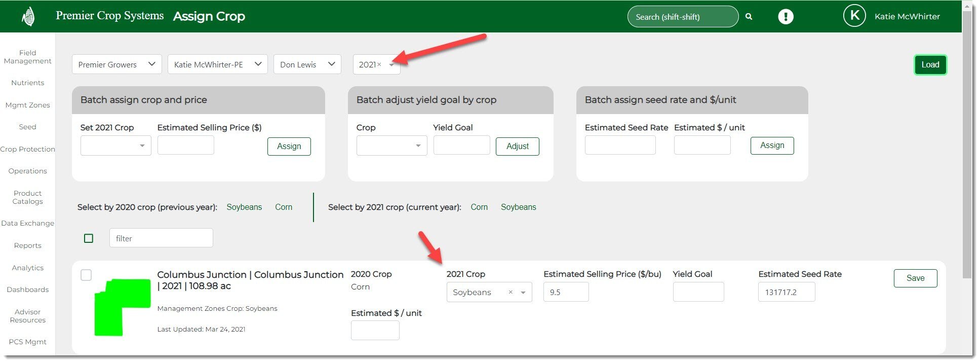980x363 pixels.
Task: Click the green Columbus Junction field thumbnail
Action: tap(122, 306)
